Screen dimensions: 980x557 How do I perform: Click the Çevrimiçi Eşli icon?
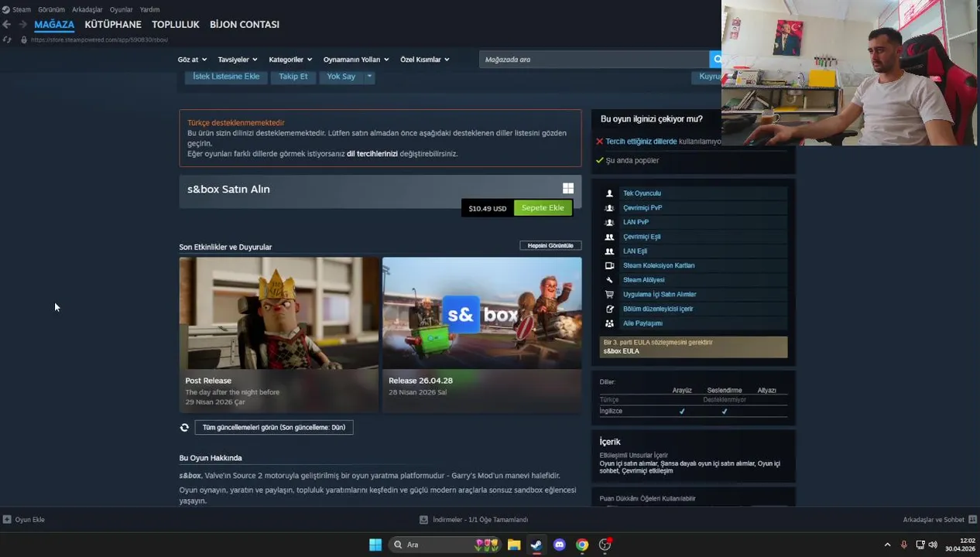click(x=610, y=237)
